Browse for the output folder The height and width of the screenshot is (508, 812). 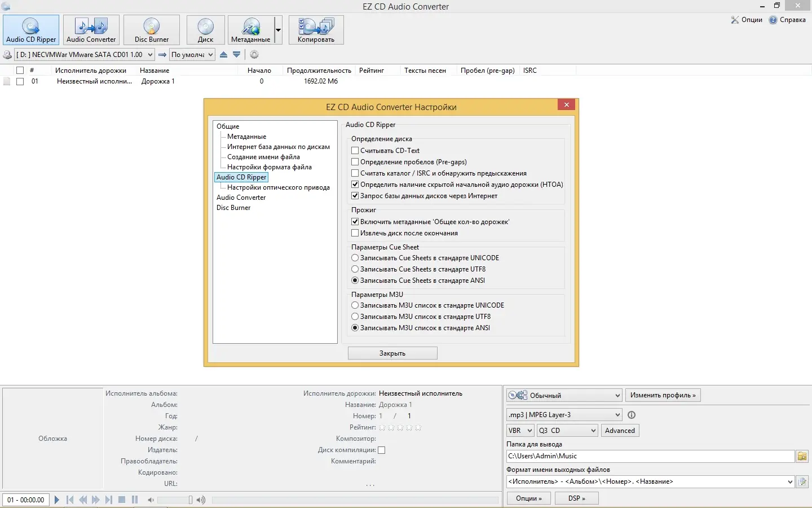pos(802,456)
